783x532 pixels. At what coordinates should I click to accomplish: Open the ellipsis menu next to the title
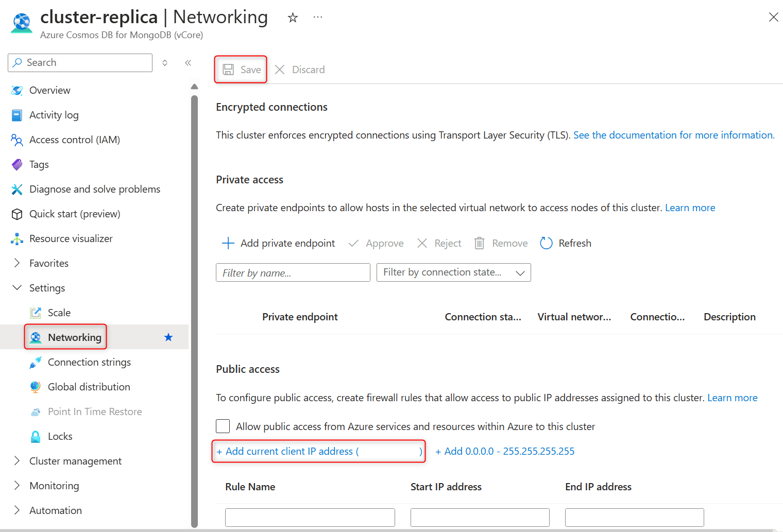(x=317, y=17)
